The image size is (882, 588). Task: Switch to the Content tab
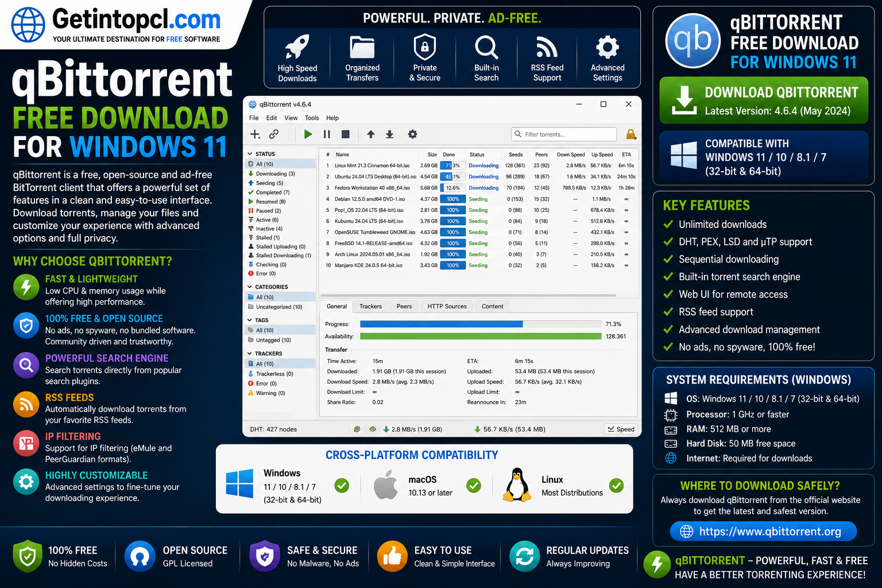coord(493,306)
